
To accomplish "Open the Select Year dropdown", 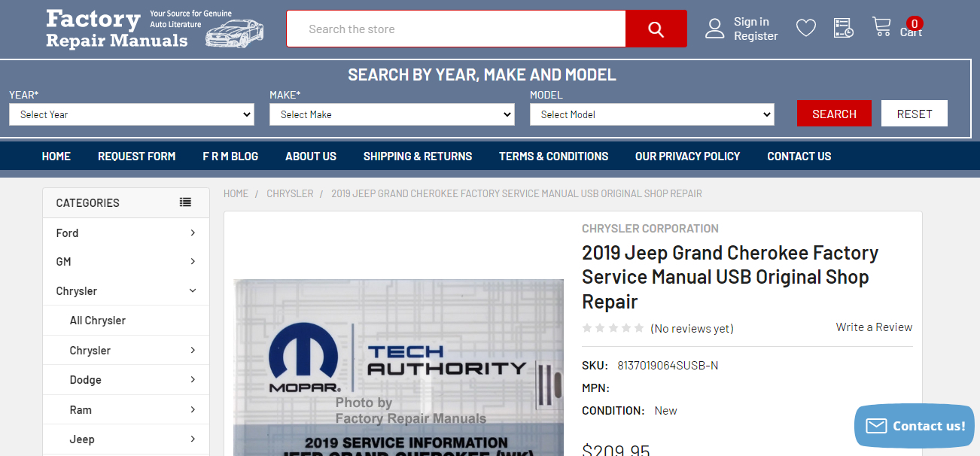I will [x=132, y=114].
